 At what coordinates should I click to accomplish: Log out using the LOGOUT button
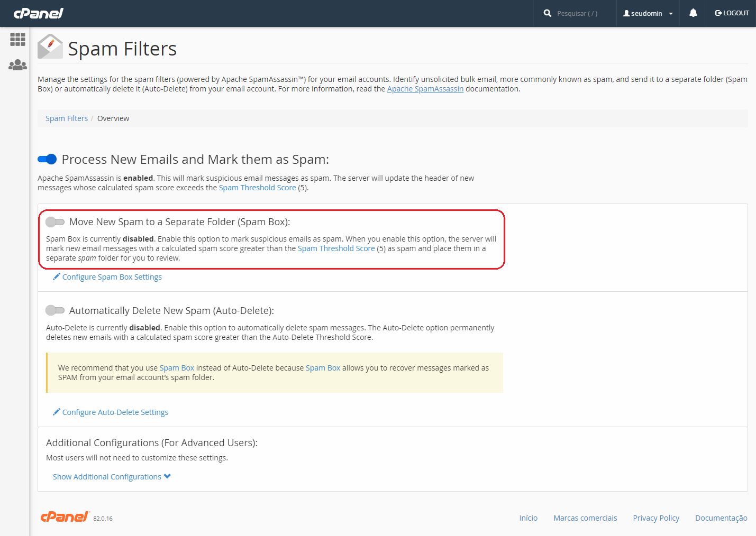pyautogui.click(x=732, y=13)
